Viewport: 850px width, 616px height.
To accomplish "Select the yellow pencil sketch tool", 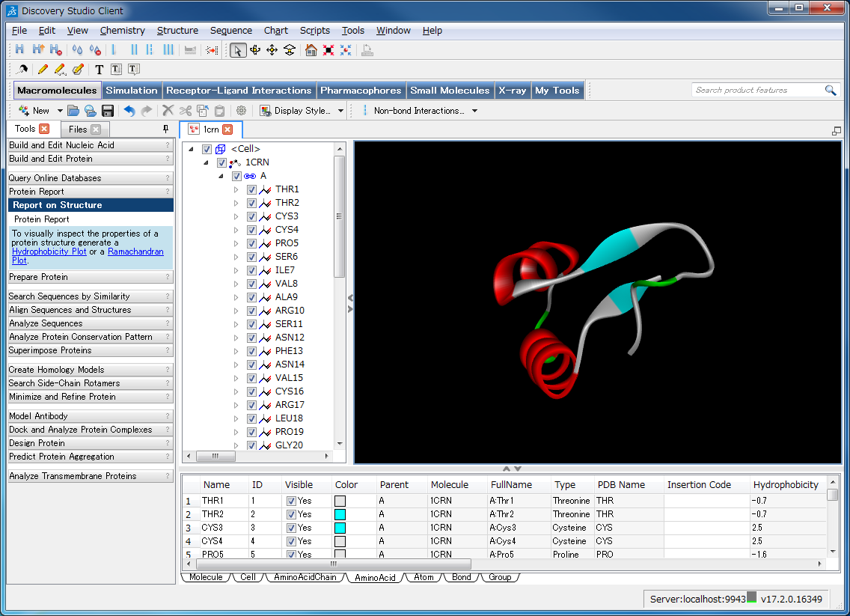I will pos(43,70).
